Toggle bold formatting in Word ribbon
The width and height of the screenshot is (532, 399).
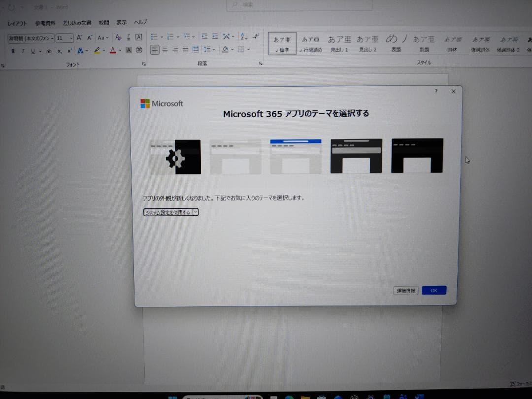13,51
